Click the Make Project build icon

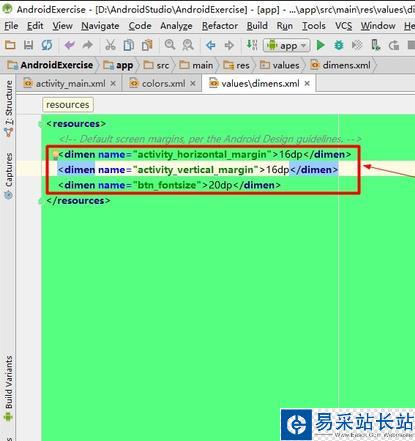point(252,45)
